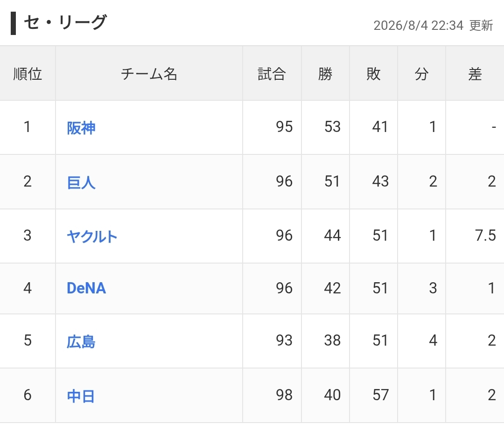Viewport: 504px width, 431px height.
Task: Open the 阪神 team link
Action: coord(81,128)
